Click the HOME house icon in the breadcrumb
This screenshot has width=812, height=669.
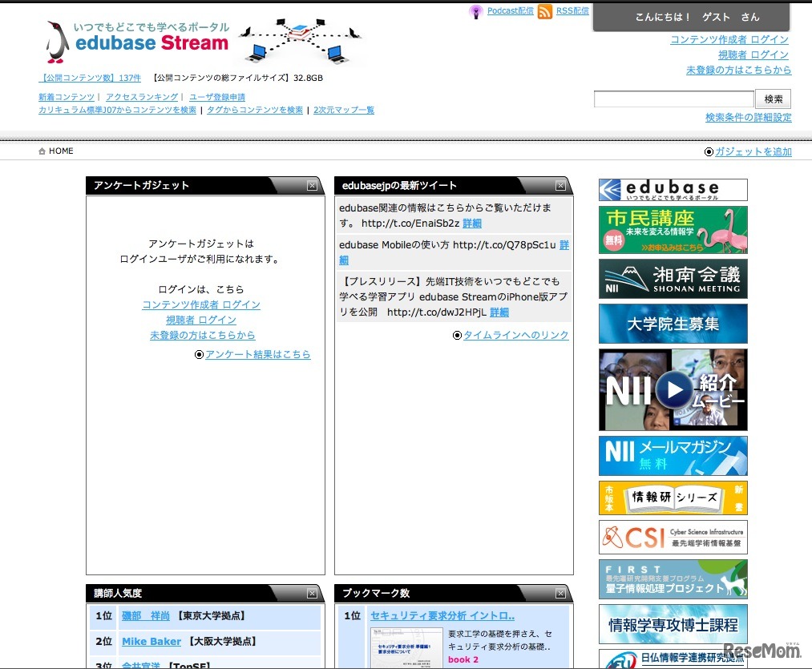(41, 151)
